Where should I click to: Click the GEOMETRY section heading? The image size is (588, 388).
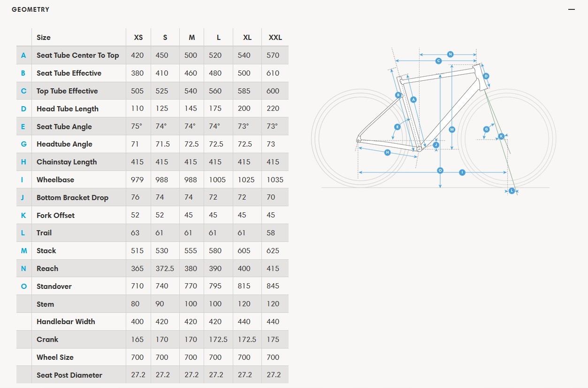click(31, 9)
